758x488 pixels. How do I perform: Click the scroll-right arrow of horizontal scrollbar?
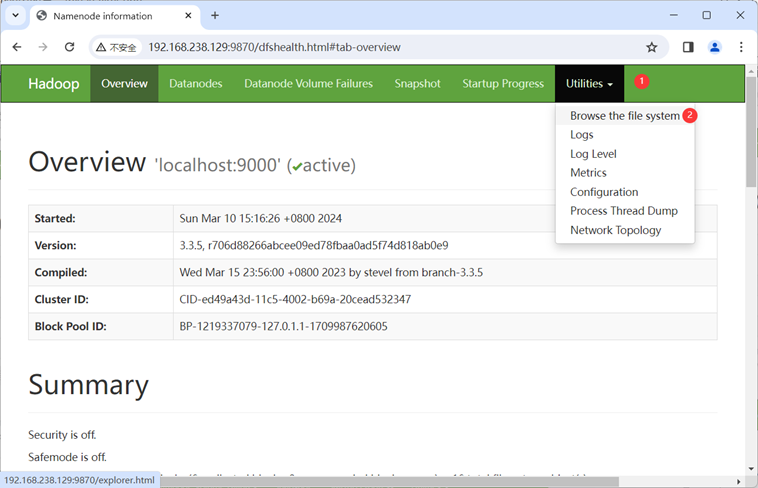point(739,482)
